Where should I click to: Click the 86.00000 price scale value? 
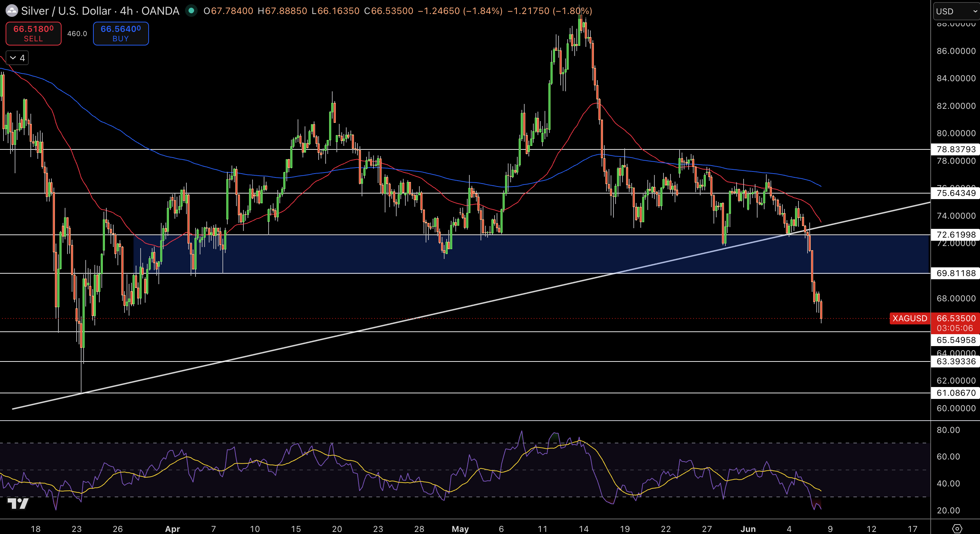[956, 51]
